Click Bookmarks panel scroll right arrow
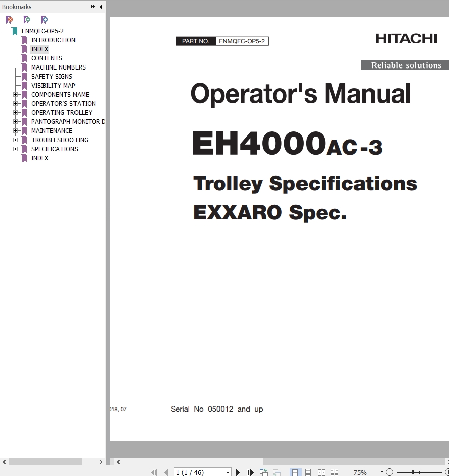The width and height of the screenshot is (449, 476). coord(101,462)
